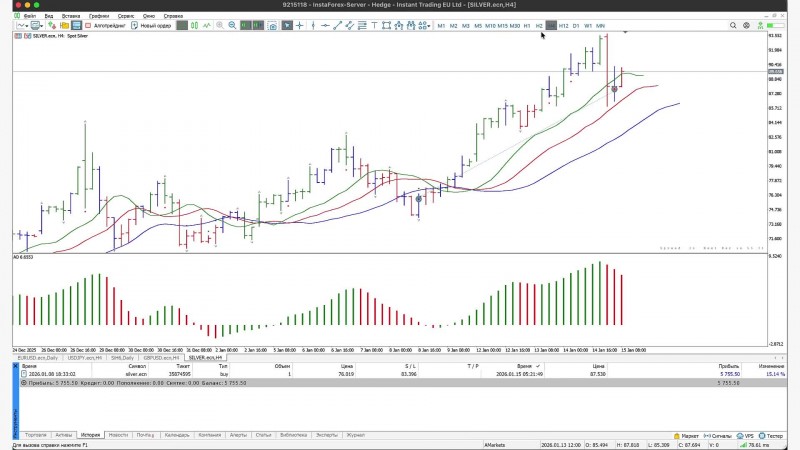Select the horizontal line drawing tool
The image size is (800, 450).
325,26
